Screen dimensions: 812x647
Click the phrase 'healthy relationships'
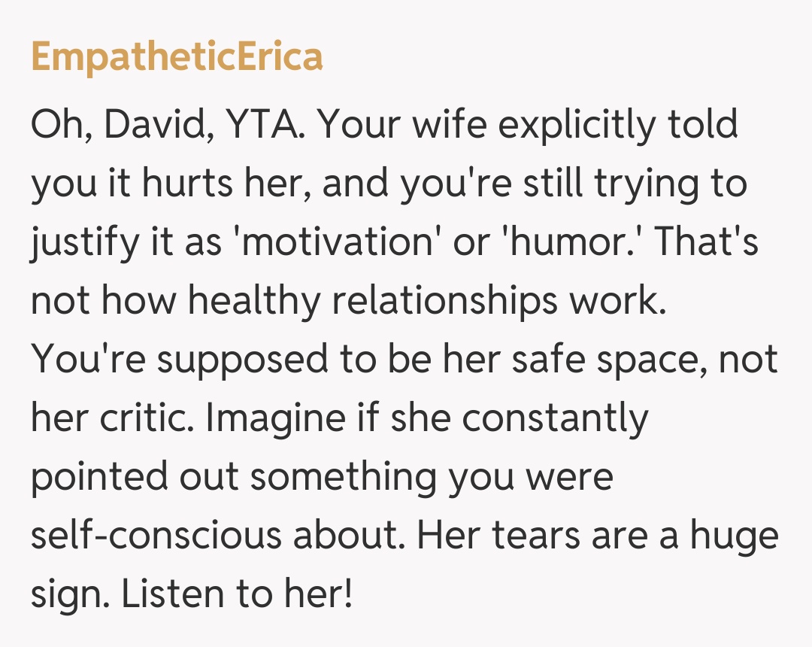pyautogui.click(x=371, y=302)
